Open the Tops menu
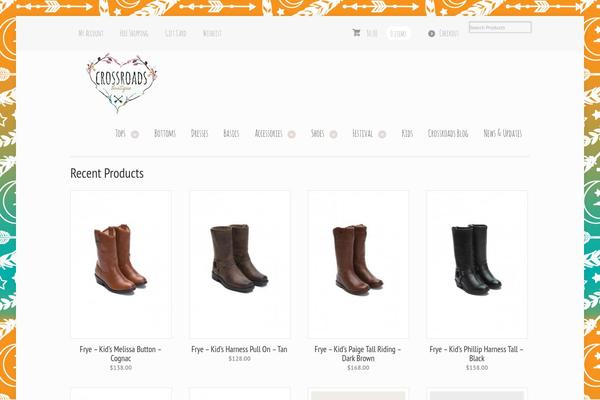 coord(120,133)
